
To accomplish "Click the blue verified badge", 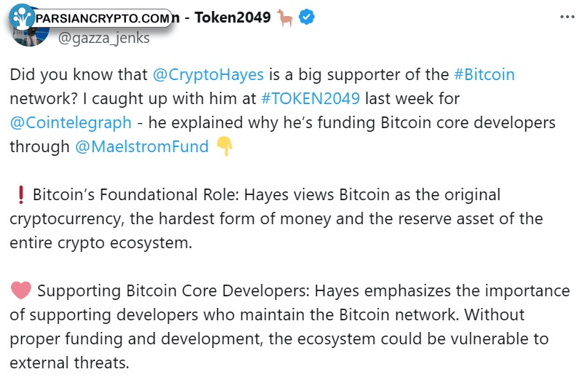I will (307, 18).
